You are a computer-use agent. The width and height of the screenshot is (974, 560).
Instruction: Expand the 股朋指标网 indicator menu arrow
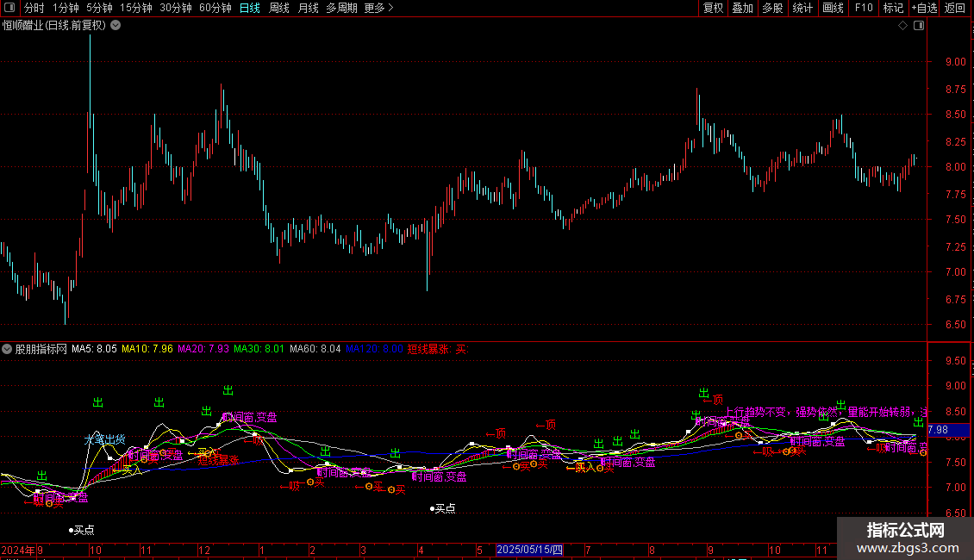[x=7, y=349]
